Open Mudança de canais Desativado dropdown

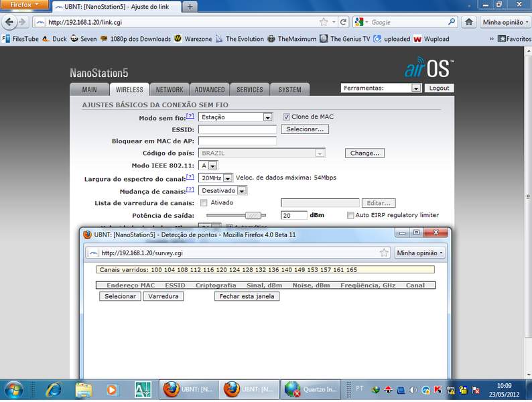click(223, 191)
